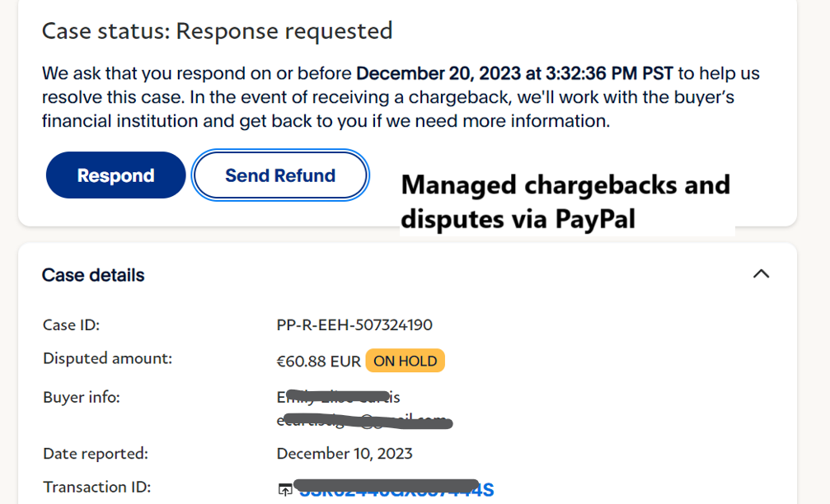Click the Buyer info field label
830x504 pixels.
(81, 398)
